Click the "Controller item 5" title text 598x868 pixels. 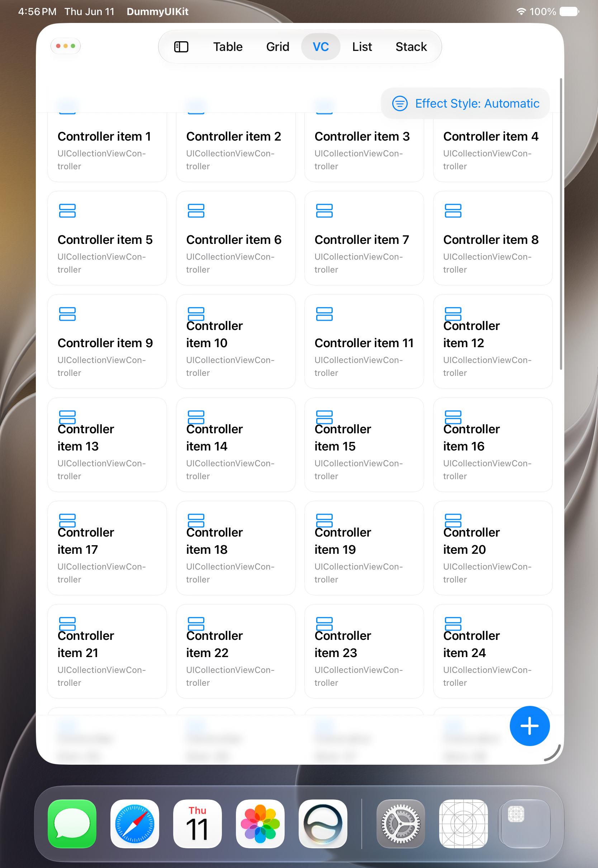(105, 240)
